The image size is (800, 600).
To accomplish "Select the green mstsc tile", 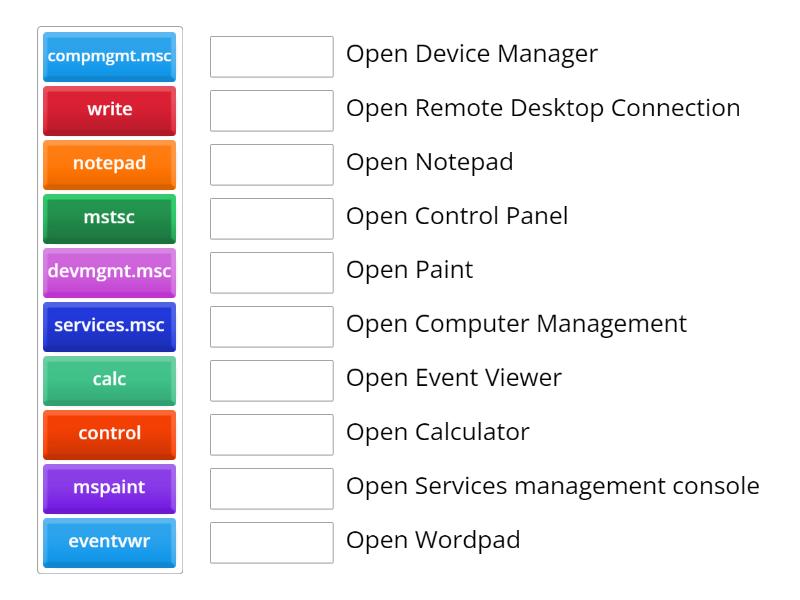I will [110, 218].
